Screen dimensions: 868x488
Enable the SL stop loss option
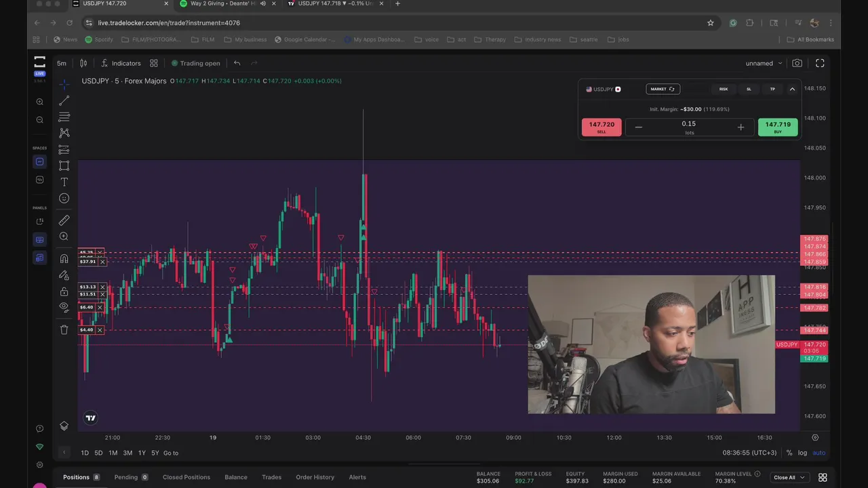(749, 89)
